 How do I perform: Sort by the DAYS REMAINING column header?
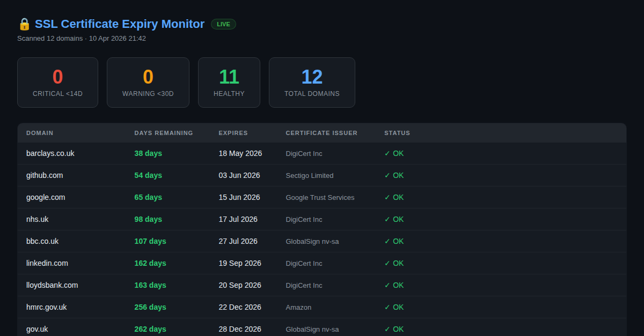[x=164, y=133]
